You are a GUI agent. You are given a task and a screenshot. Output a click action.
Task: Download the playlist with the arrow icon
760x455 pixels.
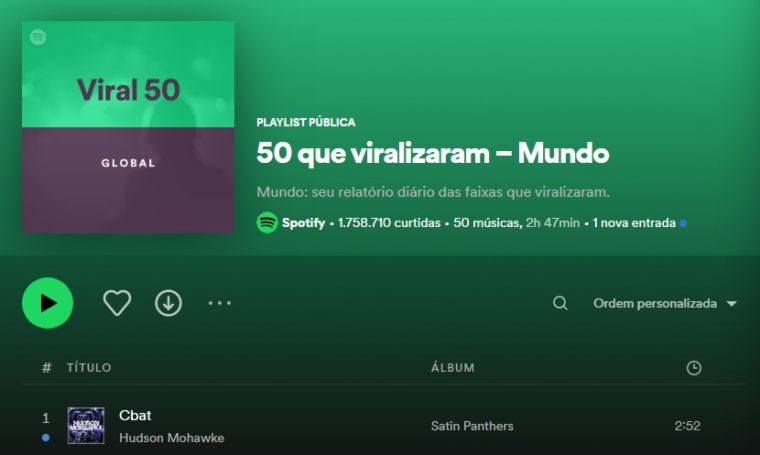tap(168, 303)
